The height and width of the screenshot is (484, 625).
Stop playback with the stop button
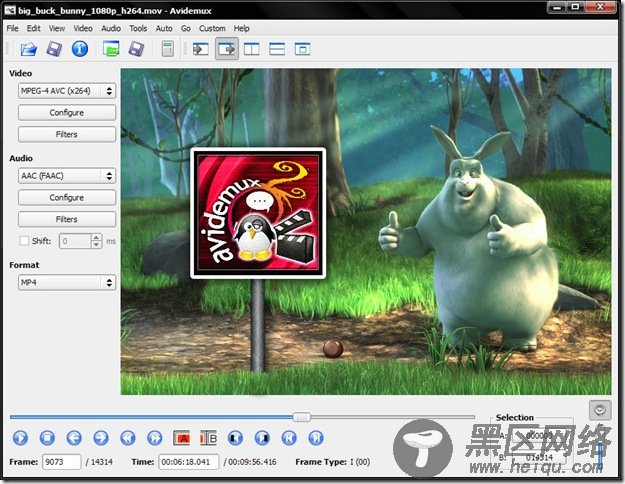point(47,438)
